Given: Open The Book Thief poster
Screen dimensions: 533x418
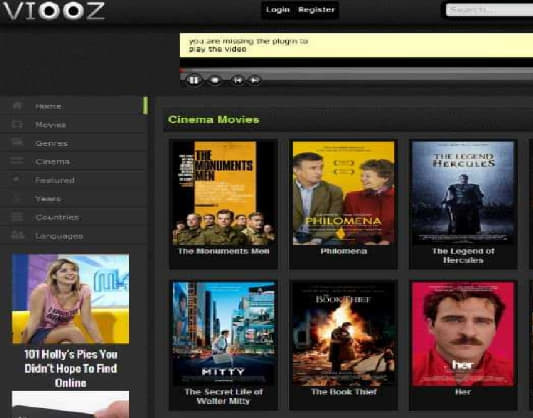Looking at the screenshot, I should (x=343, y=333).
